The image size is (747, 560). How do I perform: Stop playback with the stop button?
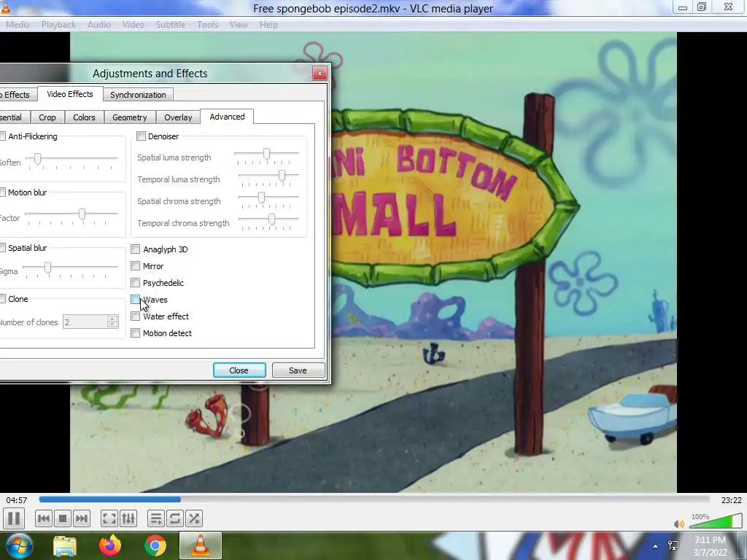(x=63, y=518)
